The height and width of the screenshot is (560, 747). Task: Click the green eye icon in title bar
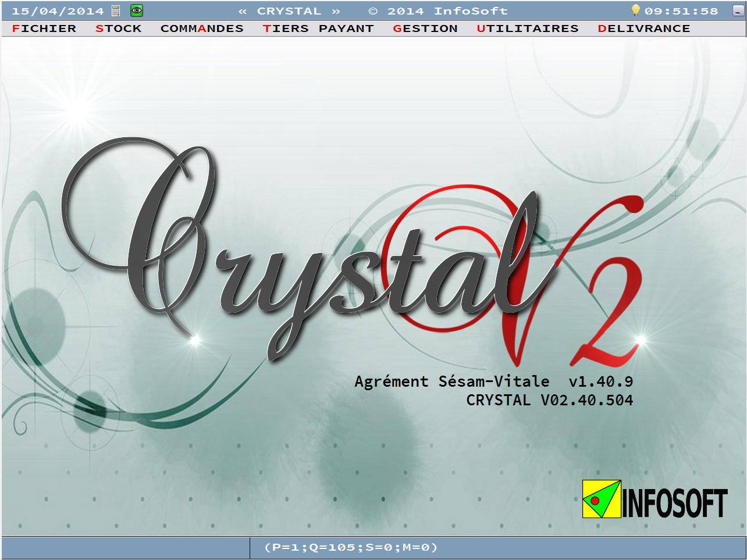coord(136,10)
